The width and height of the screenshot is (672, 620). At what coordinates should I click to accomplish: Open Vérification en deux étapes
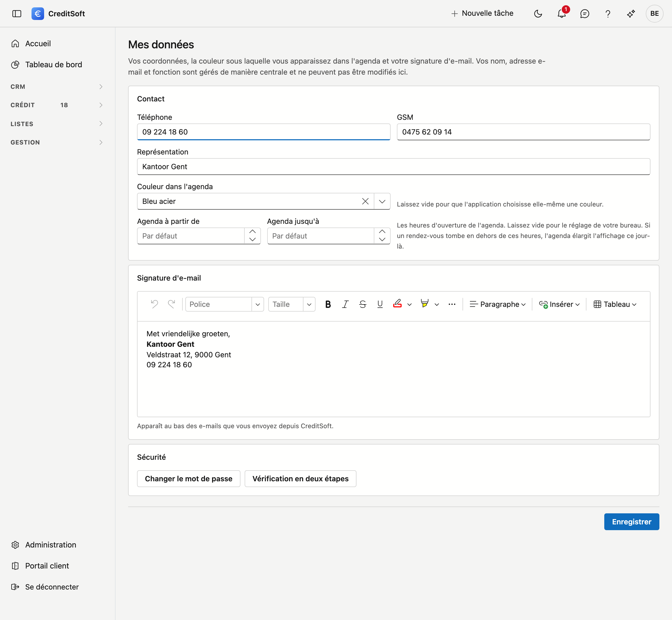(300, 479)
